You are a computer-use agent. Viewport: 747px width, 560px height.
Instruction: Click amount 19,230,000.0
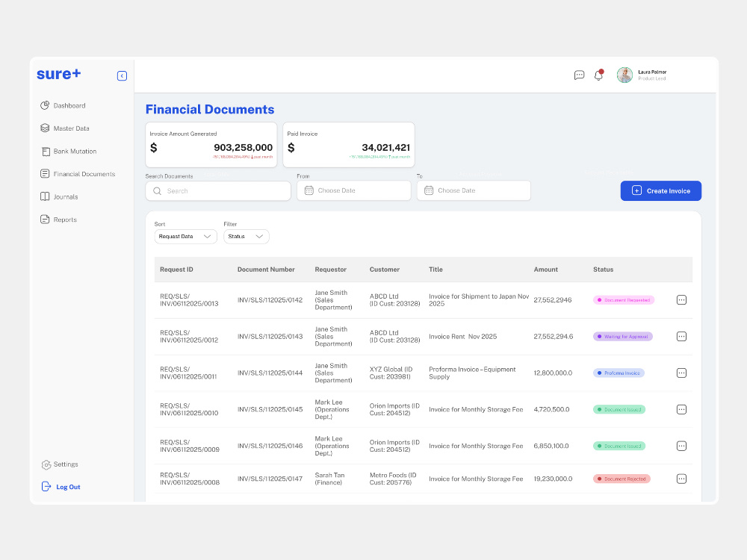[553, 479]
